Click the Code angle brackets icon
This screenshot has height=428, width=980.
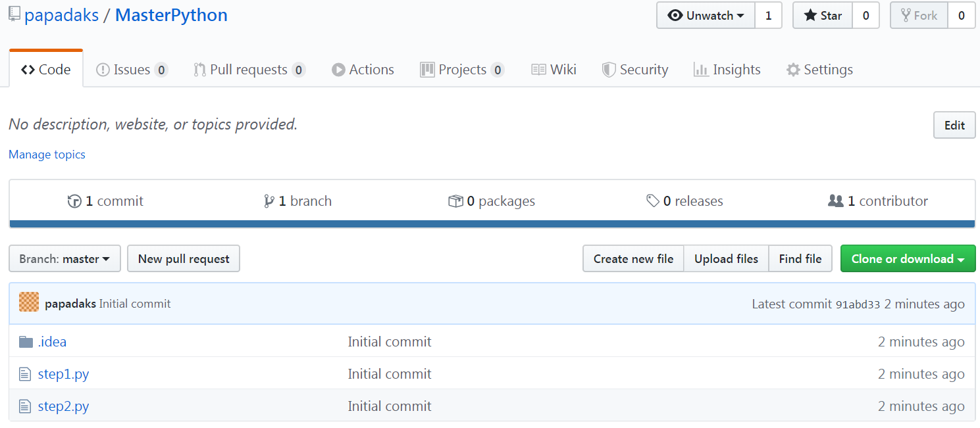coord(28,70)
